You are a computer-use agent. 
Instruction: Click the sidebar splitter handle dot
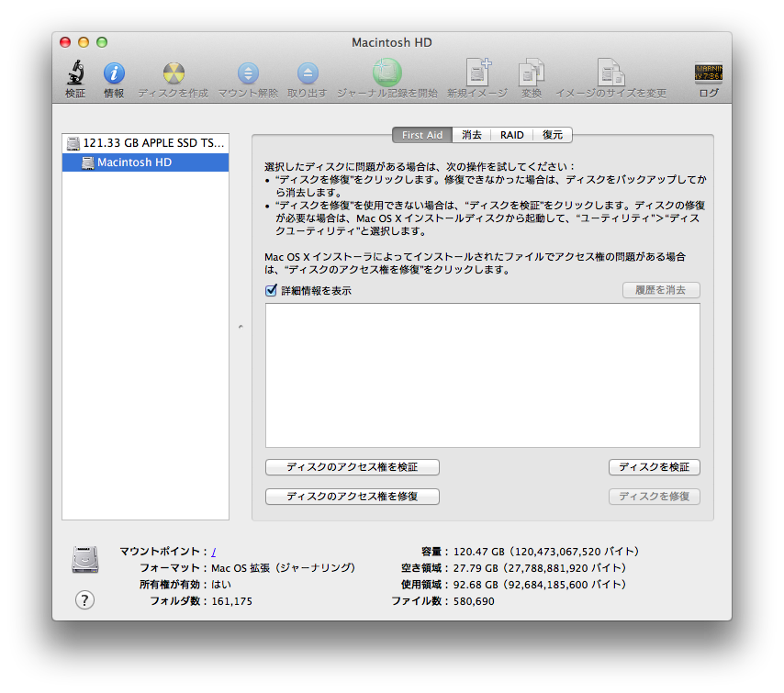click(241, 327)
